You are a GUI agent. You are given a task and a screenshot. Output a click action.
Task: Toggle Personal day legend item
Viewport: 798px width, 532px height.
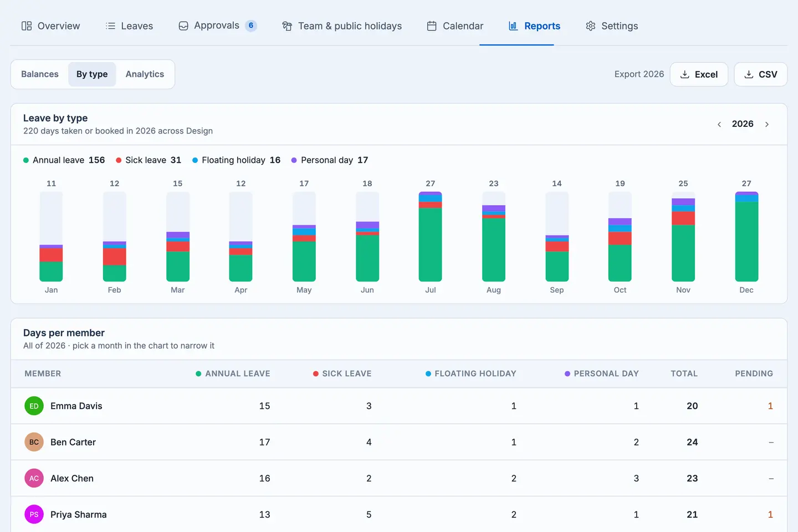330,160
